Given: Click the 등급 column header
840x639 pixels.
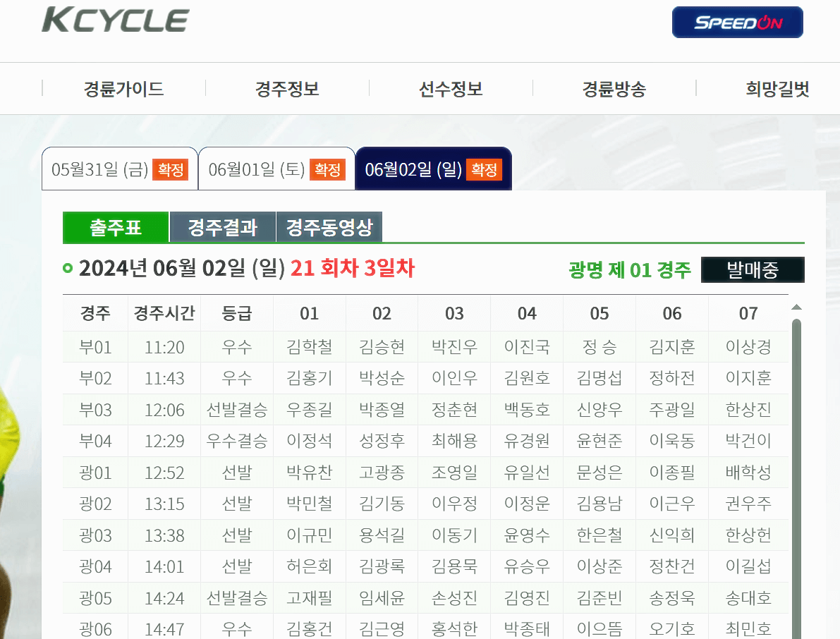Looking at the screenshot, I should pos(237,313).
